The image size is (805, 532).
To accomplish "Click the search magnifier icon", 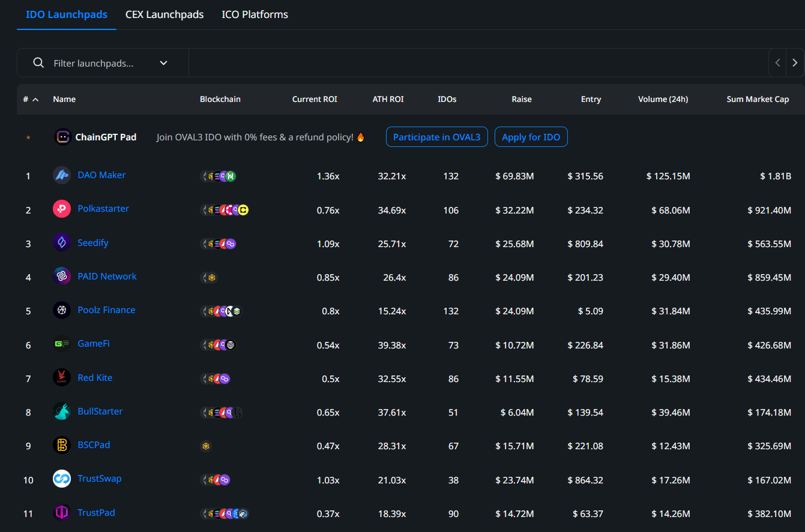I will coord(38,62).
